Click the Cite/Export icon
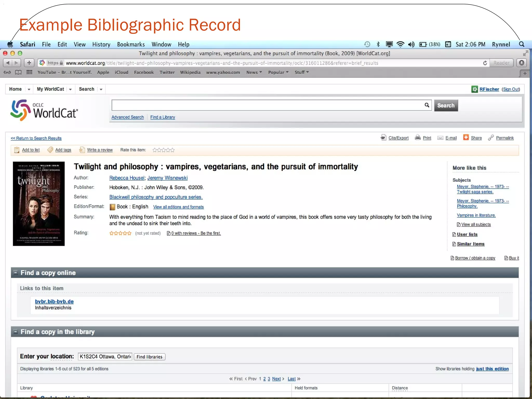This screenshot has height=399, width=532. pos(383,137)
